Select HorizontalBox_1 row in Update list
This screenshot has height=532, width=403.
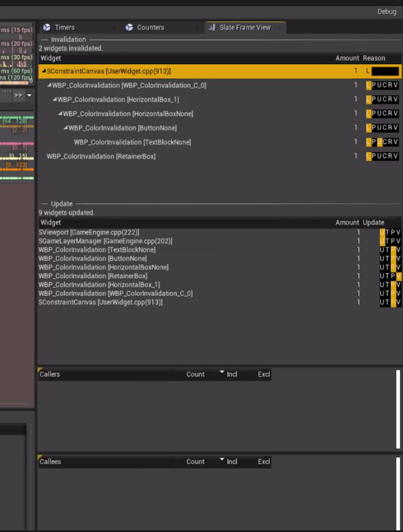tap(220, 285)
